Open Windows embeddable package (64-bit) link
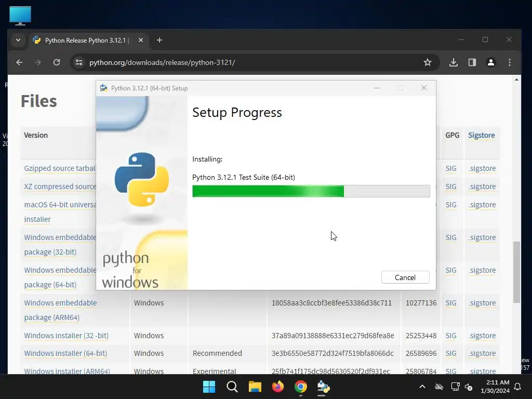The height and width of the screenshot is (399, 532). point(60,277)
